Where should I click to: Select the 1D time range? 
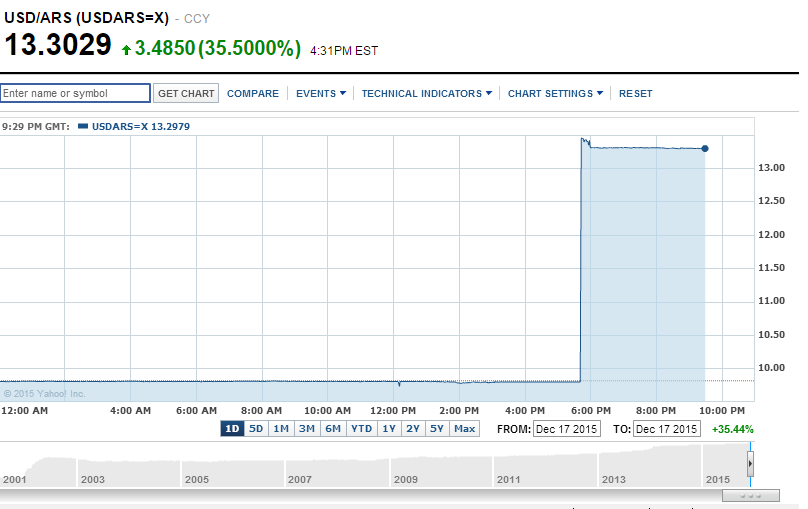coord(232,429)
